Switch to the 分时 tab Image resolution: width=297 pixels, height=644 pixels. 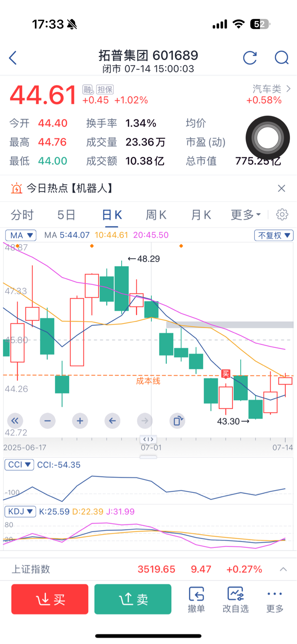click(22, 215)
